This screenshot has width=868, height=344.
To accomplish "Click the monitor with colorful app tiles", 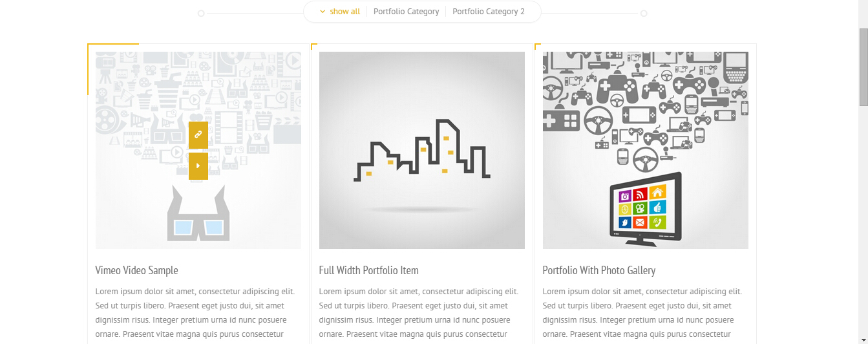I will [x=646, y=208].
